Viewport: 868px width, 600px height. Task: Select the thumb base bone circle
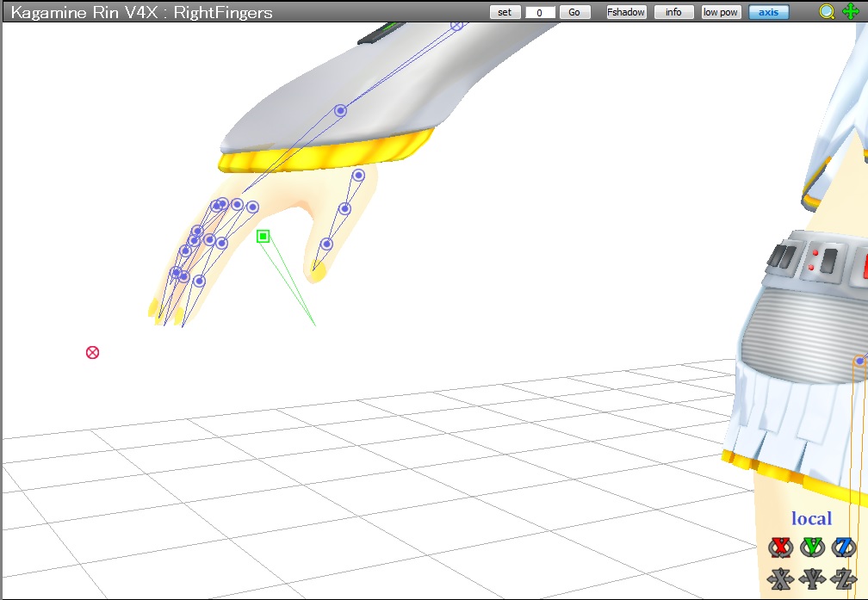[358, 176]
